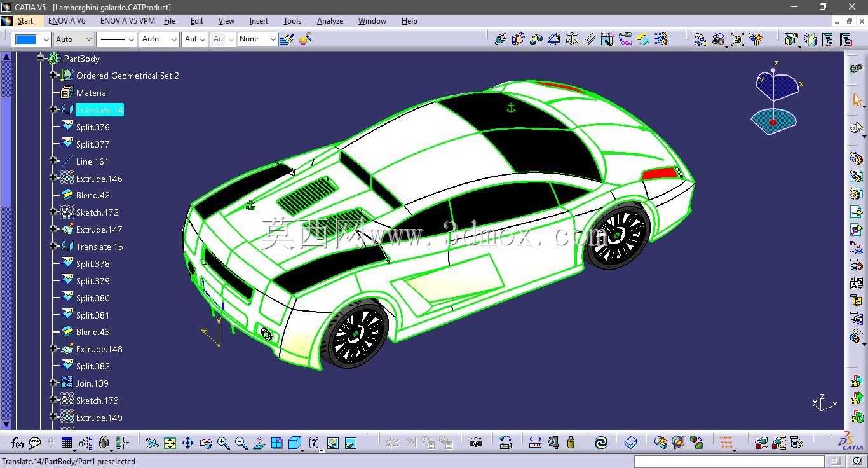Open the Measure Between tool

coord(535,443)
